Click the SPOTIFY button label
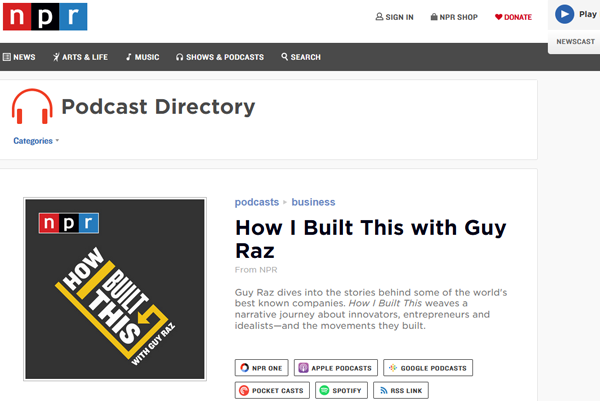 (347, 391)
